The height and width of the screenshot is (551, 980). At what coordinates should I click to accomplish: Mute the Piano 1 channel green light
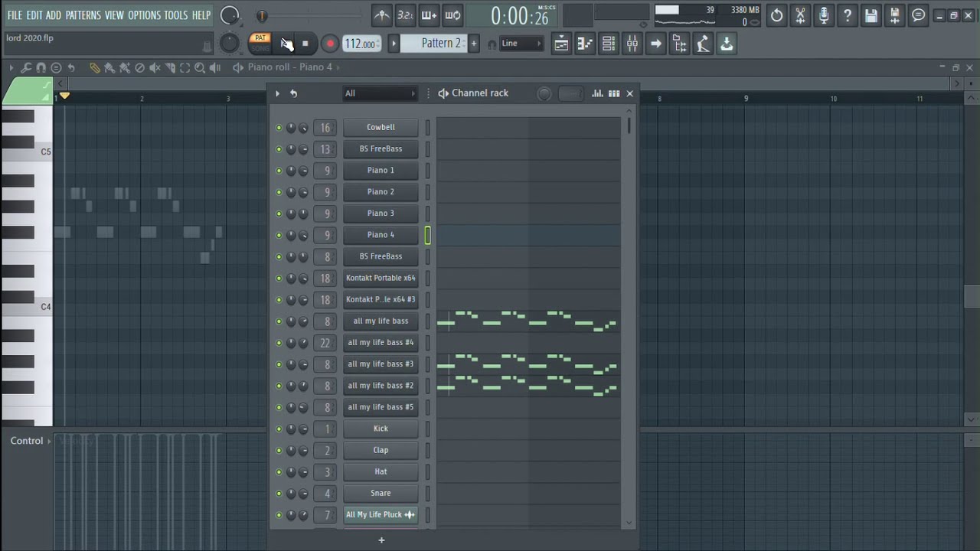tap(279, 171)
